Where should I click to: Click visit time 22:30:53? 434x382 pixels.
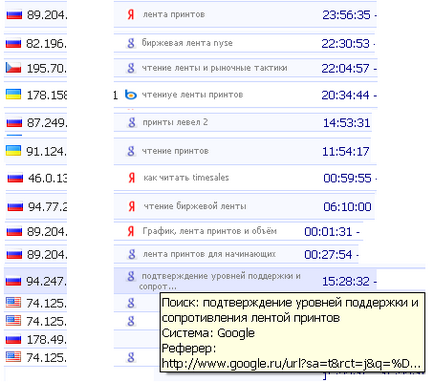[346, 44]
